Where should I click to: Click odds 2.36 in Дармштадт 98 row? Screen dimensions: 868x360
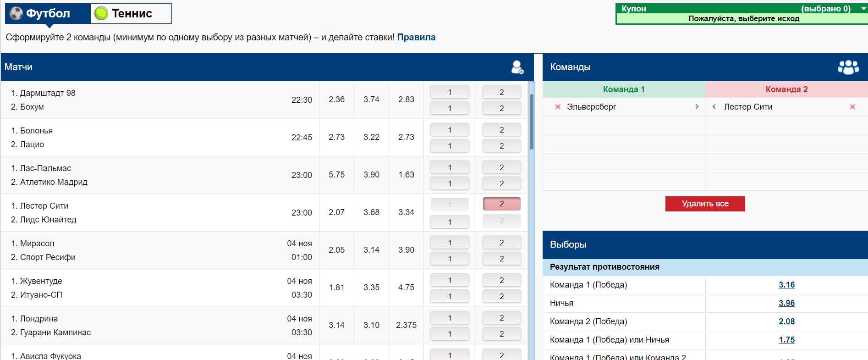(x=336, y=100)
